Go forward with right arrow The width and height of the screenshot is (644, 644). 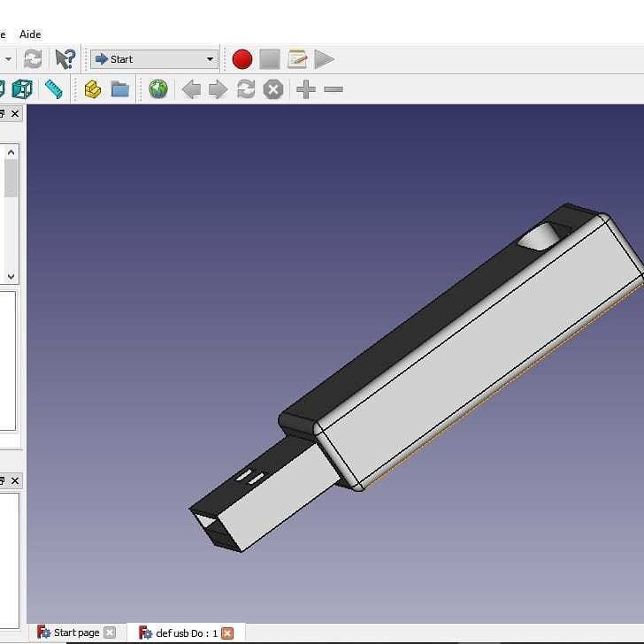click(x=218, y=89)
